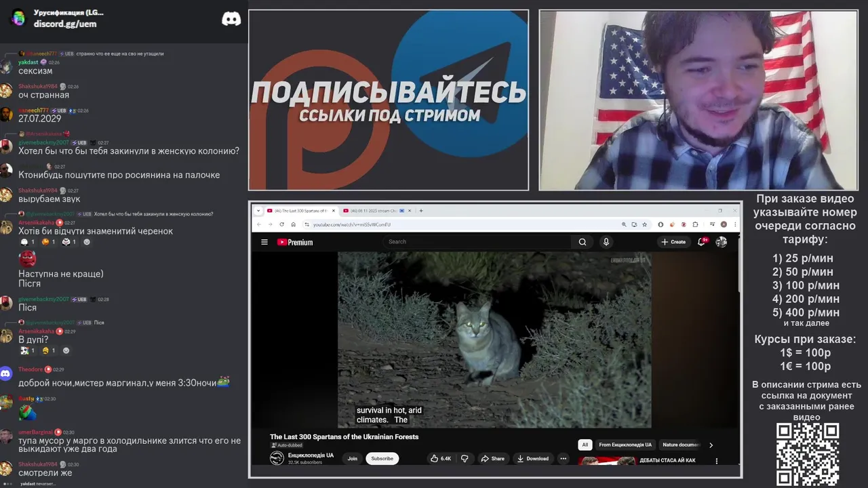The height and width of the screenshot is (488, 868).
Task: Open ДЕБАТЫ СТАСА suggested video thumbnail
Action: (x=606, y=461)
